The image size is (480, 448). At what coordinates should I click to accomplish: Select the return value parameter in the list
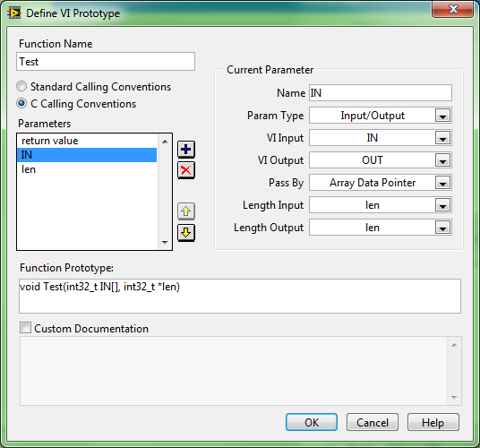[87, 141]
